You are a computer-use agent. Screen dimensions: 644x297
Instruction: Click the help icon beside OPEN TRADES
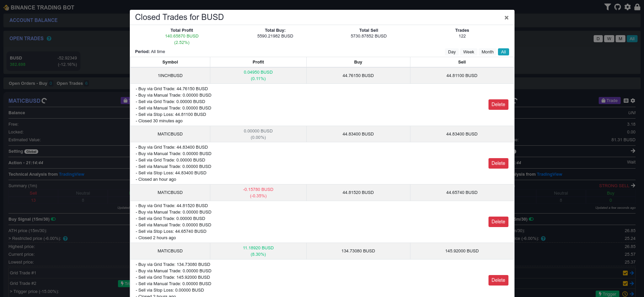pos(49,39)
